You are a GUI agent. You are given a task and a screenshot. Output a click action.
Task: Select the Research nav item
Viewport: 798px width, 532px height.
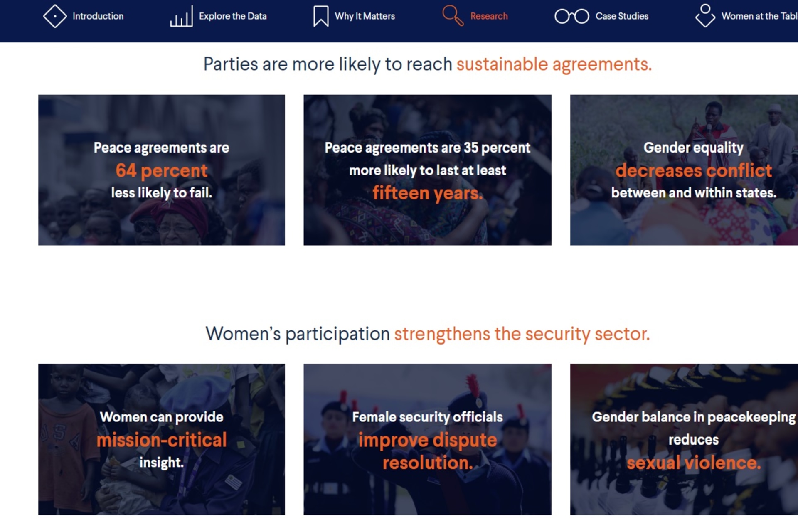coord(489,16)
